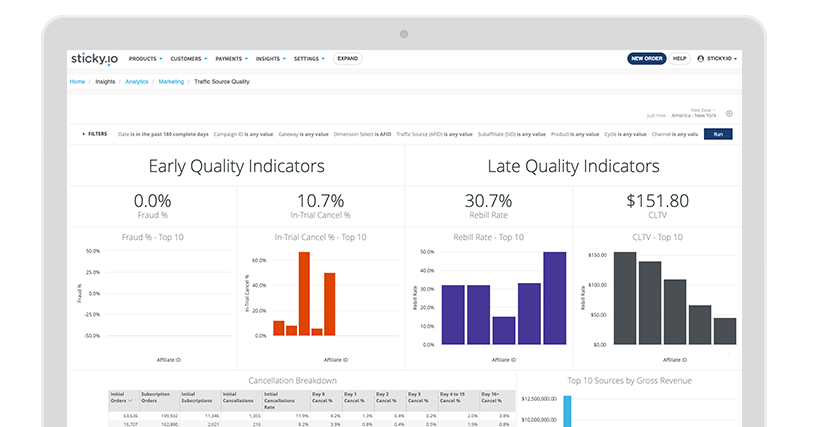Expand the Filters disclosure triangle
Image resolution: width=814 pixels, height=427 pixels.
click(84, 133)
